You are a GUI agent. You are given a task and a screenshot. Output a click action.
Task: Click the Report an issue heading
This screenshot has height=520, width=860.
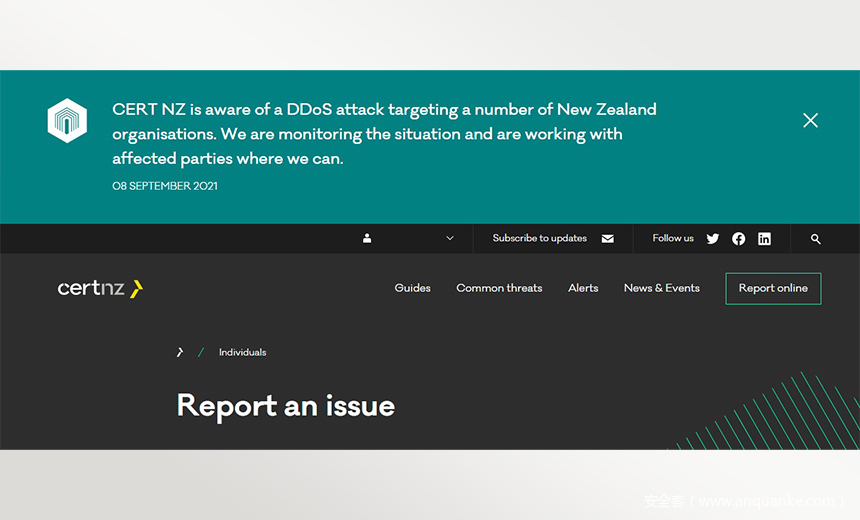(x=285, y=406)
